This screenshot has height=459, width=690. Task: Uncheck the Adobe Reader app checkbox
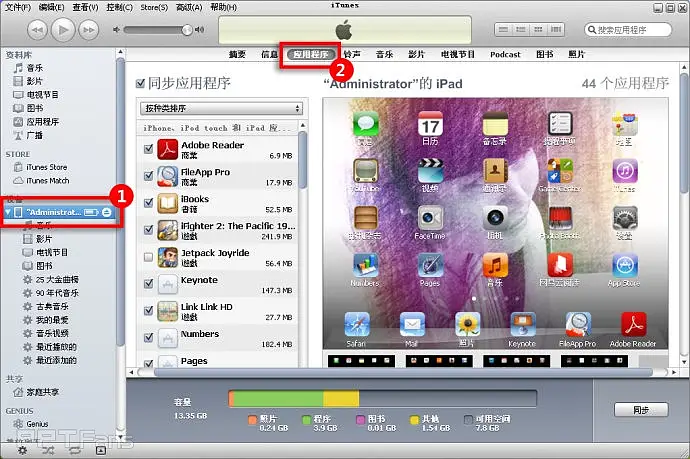[x=149, y=149]
